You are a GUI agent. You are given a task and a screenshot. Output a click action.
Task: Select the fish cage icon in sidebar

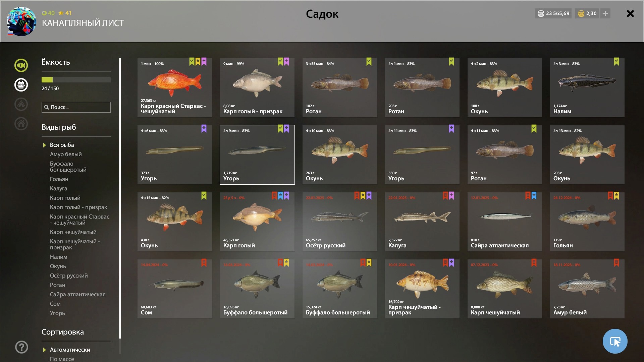(21, 85)
